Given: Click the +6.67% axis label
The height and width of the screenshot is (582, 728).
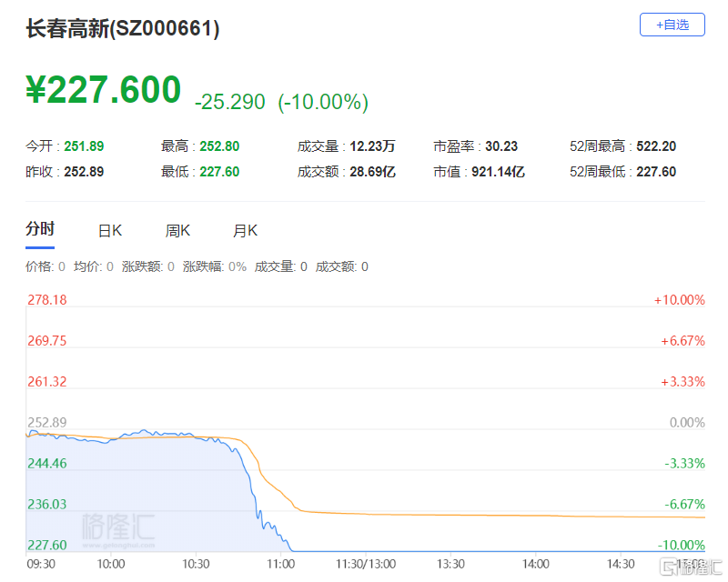Looking at the screenshot, I should pyautogui.click(x=683, y=341).
